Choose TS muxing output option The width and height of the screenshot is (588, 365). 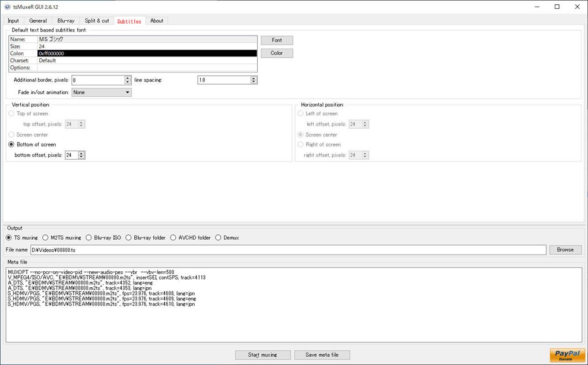point(10,237)
